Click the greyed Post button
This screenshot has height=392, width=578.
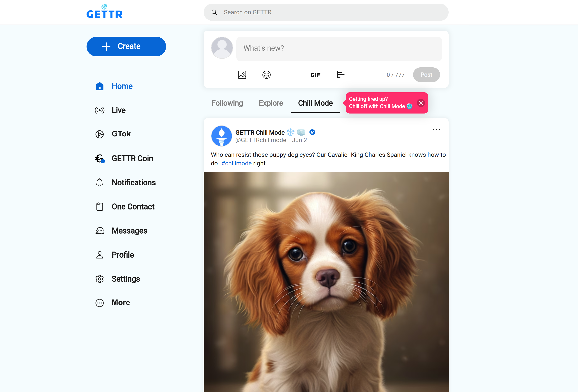tap(426, 75)
